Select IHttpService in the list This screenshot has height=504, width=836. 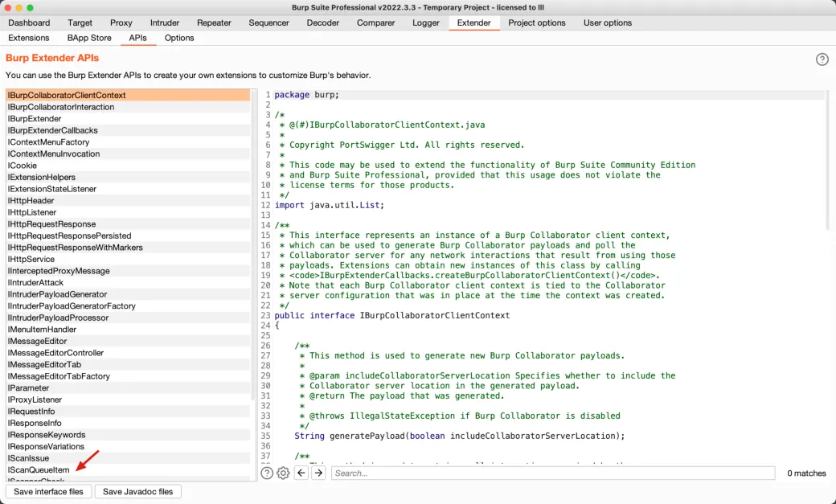(x=128, y=259)
